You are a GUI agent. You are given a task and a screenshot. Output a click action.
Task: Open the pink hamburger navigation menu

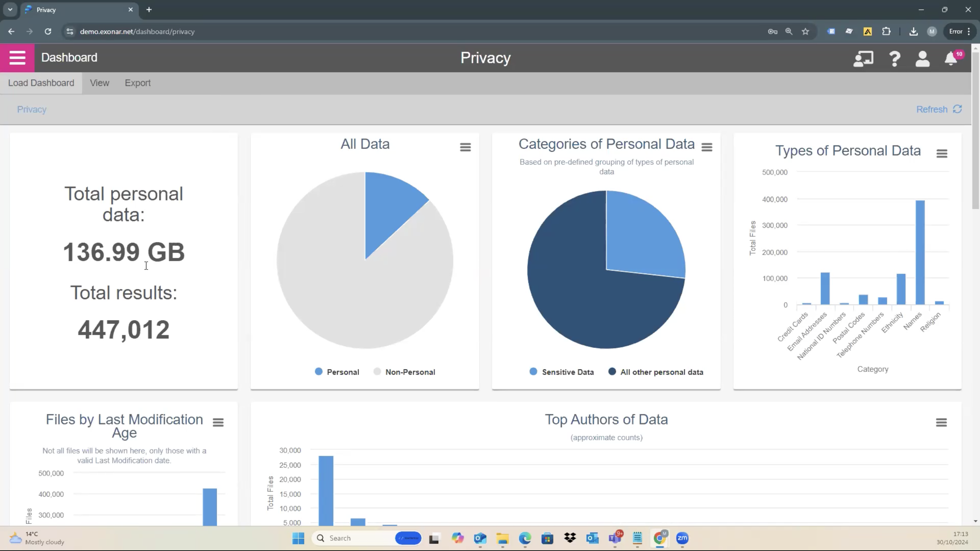click(x=17, y=58)
